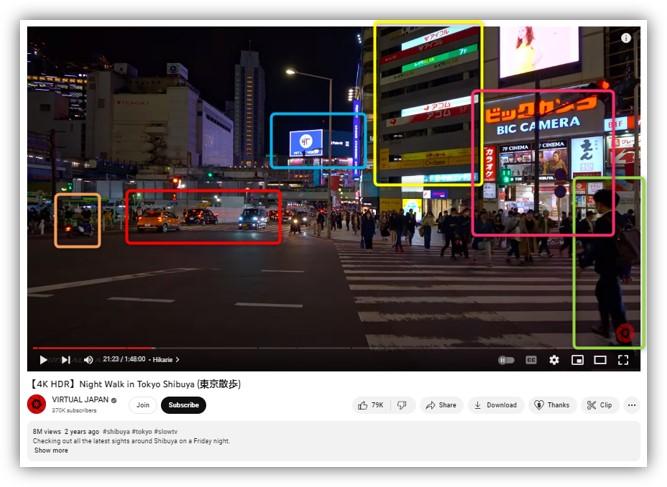Open the video settings gear
Image resolution: width=667 pixels, height=487 pixels.
point(554,360)
